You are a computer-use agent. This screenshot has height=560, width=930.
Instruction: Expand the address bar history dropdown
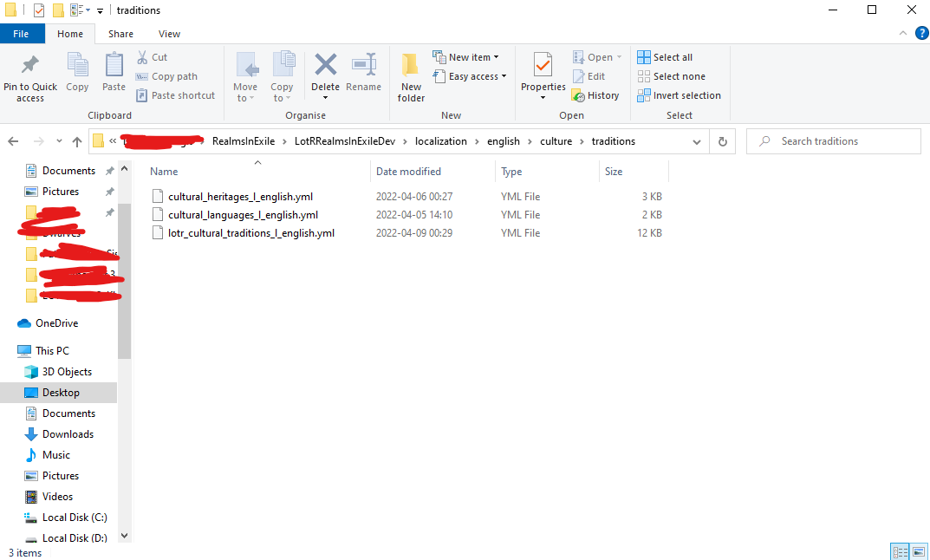coord(697,142)
